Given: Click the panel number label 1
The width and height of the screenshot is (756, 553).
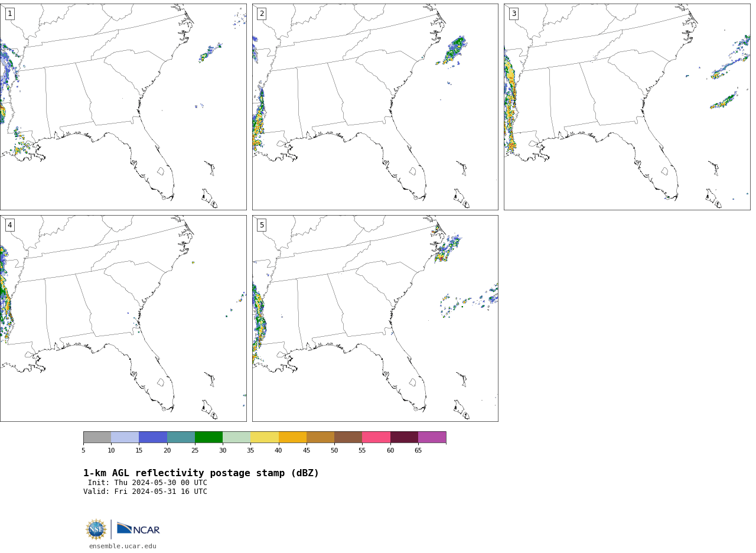Looking at the screenshot, I should 9,14.
